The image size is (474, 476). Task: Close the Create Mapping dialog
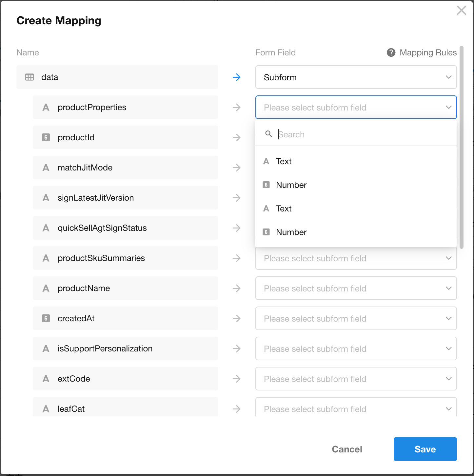[x=461, y=10]
